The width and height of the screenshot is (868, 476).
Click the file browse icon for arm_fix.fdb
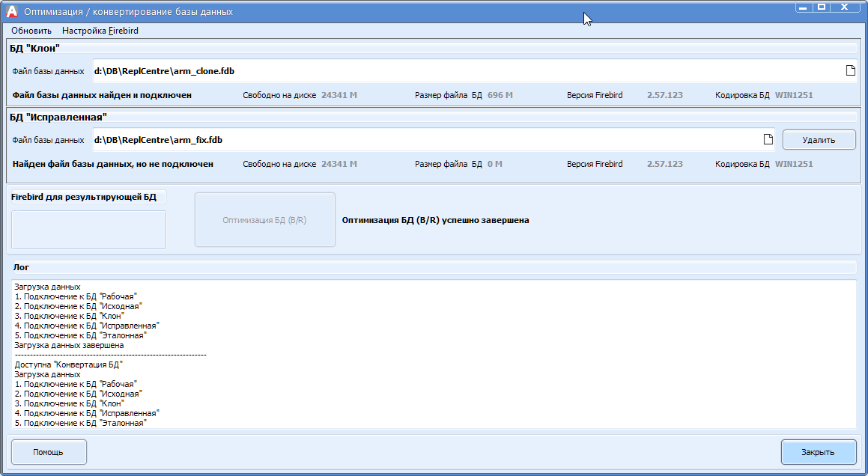(x=768, y=139)
